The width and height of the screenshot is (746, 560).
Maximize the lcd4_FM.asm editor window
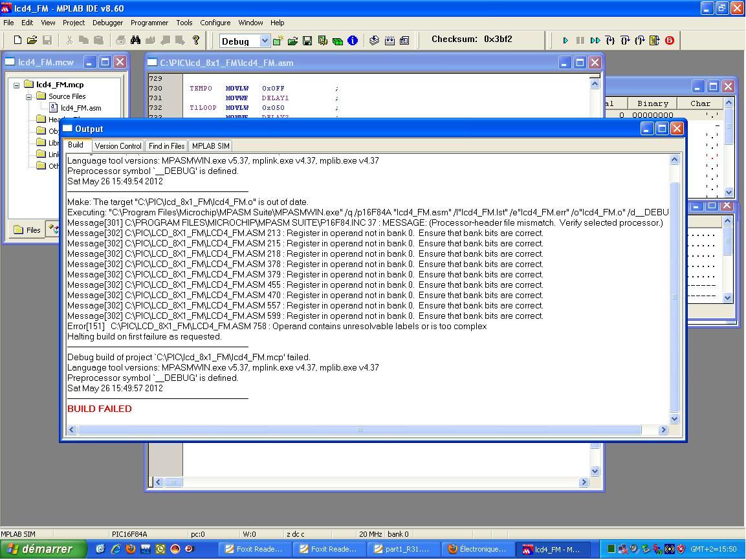coord(580,63)
